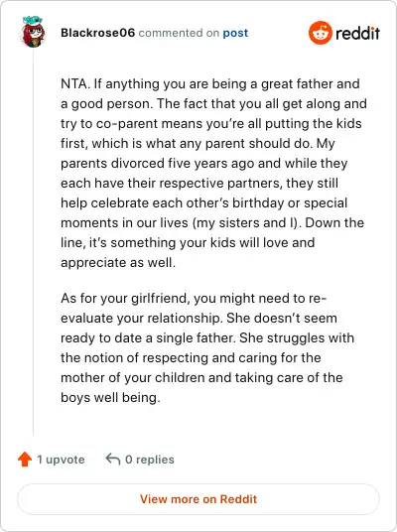Screen dimensions: 397x532
Task: Click the paragraph starting with "NTA"
Action: (x=213, y=173)
